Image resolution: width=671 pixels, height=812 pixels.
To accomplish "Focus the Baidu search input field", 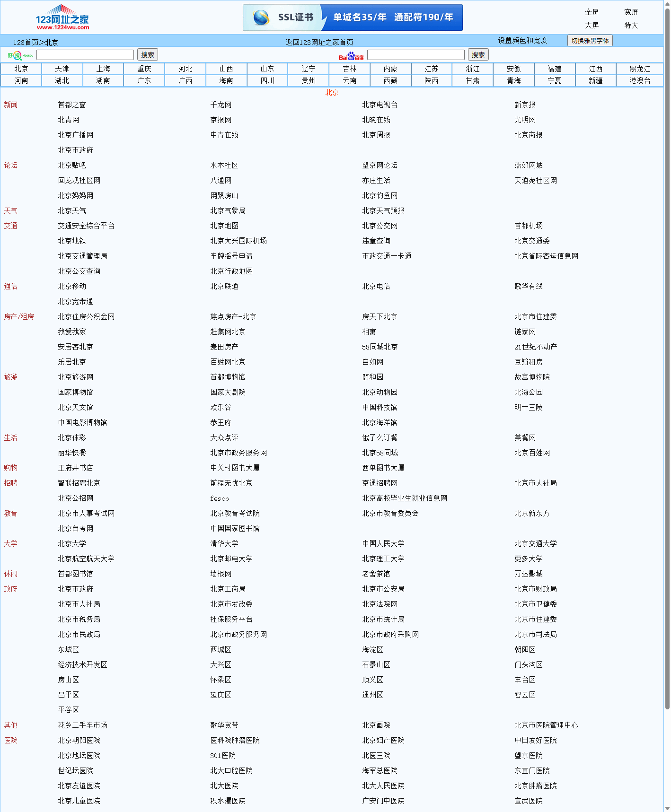I will [415, 55].
